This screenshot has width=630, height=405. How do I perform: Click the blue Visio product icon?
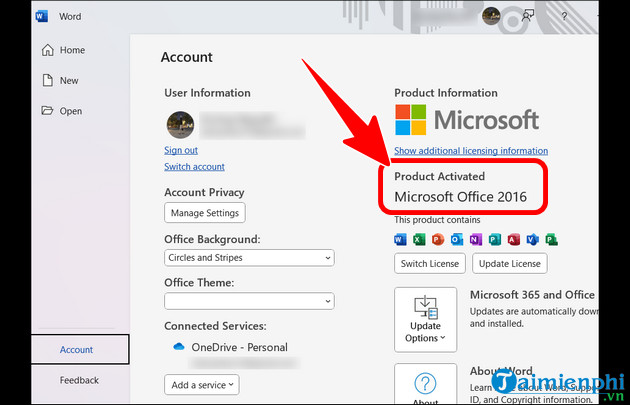pyautogui.click(x=532, y=240)
